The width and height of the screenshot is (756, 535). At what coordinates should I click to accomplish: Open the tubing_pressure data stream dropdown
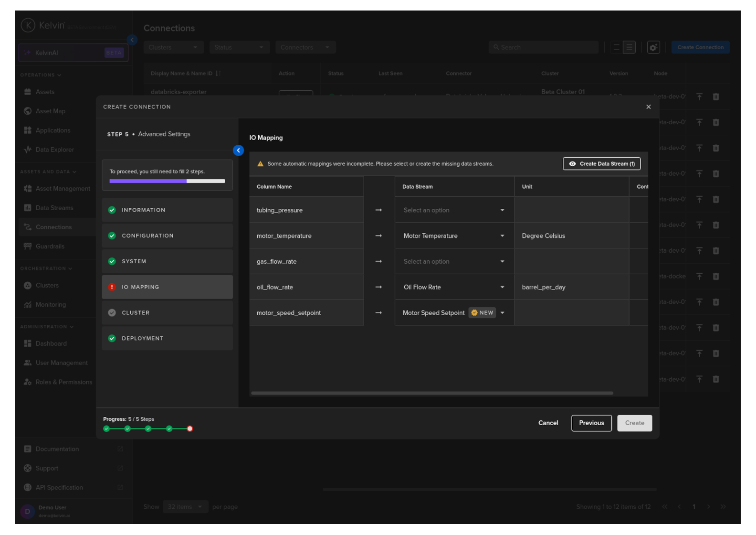(453, 210)
